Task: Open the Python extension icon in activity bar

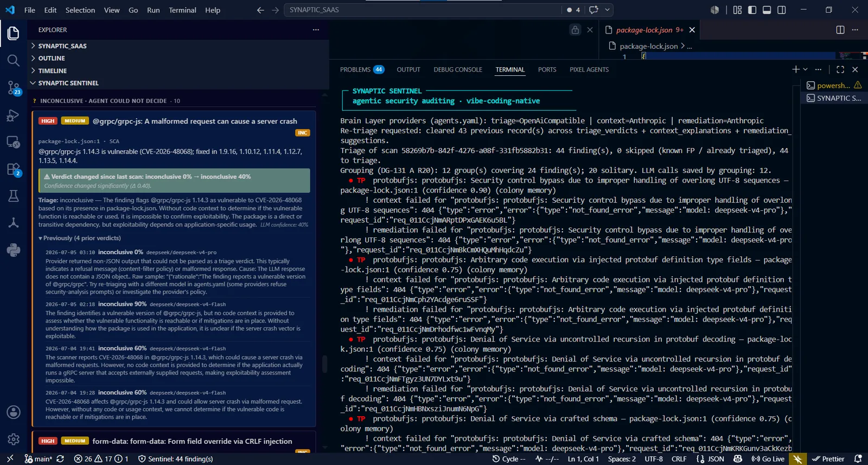Action: point(14,250)
